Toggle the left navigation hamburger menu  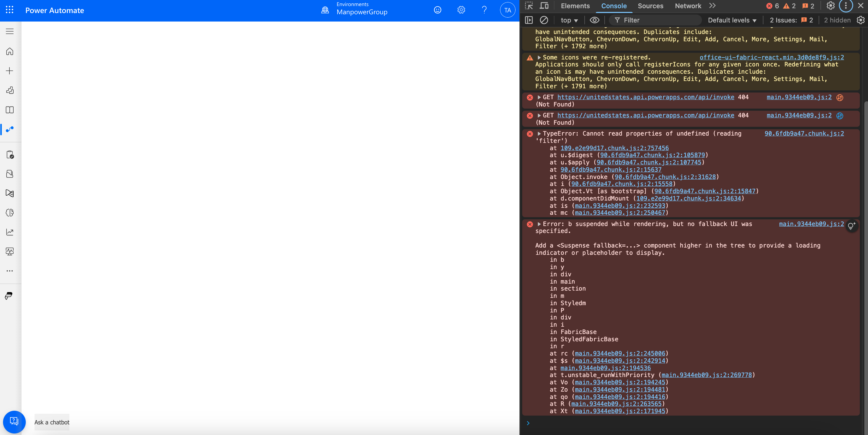coord(10,31)
